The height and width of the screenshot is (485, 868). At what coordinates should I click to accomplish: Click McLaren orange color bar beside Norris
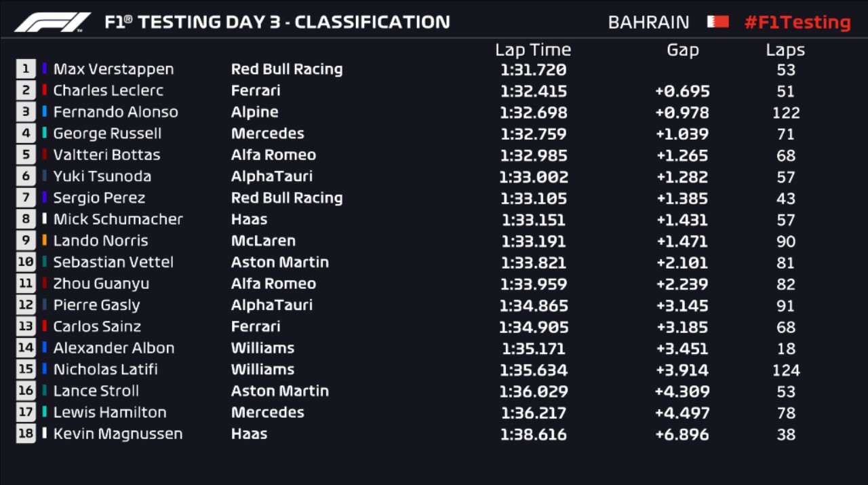[45, 240]
